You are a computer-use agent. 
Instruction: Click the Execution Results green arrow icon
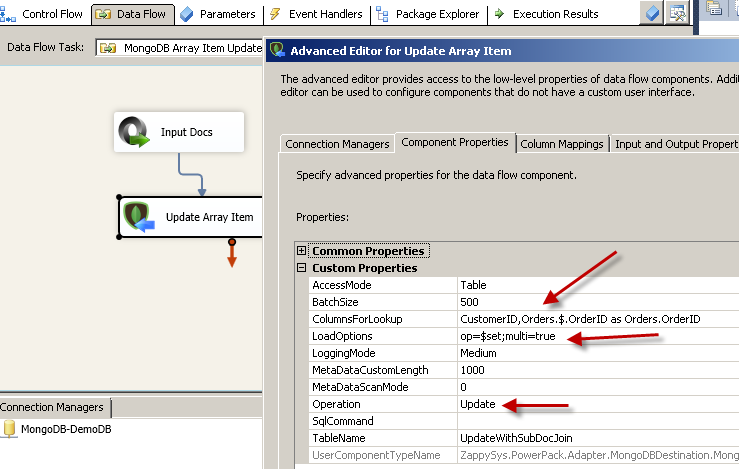click(x=499, y=14)
